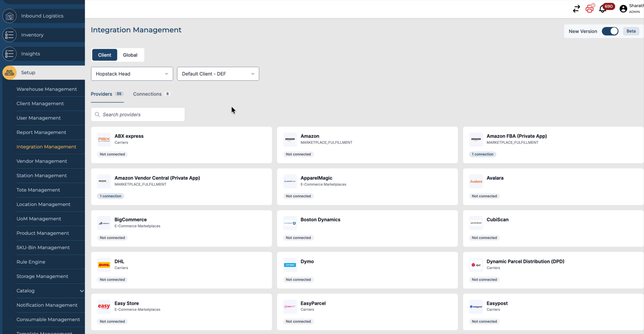Open Integration Management menu item
Screen dimensions: 644x334
coord(46,147)
